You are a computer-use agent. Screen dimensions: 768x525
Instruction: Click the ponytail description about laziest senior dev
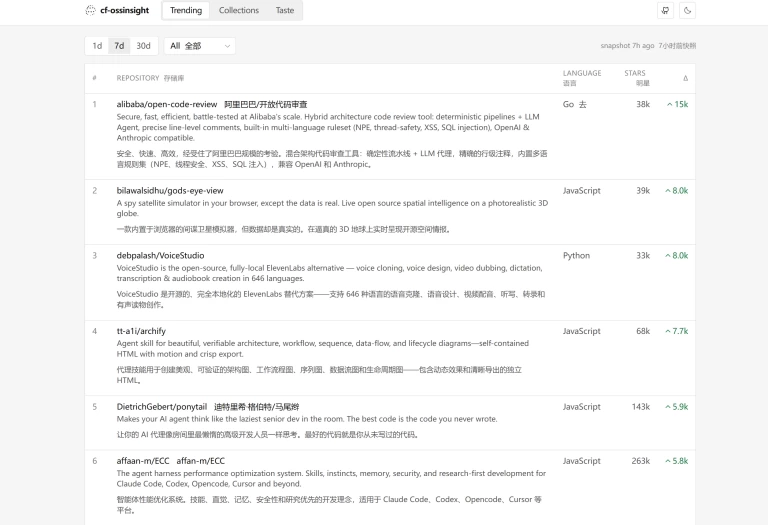(307, 419)
